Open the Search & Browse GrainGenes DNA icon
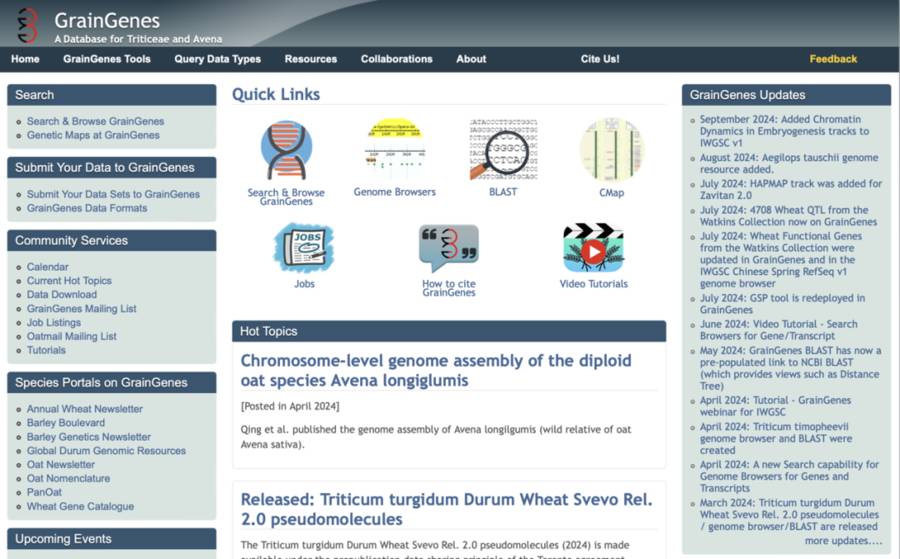 [286, 150]
